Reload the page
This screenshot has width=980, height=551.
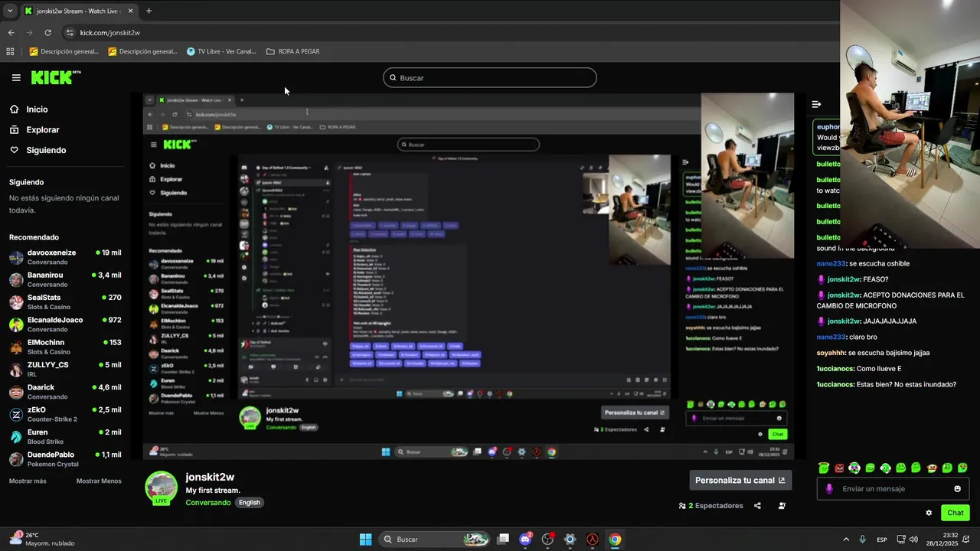(x=47, y=33)
